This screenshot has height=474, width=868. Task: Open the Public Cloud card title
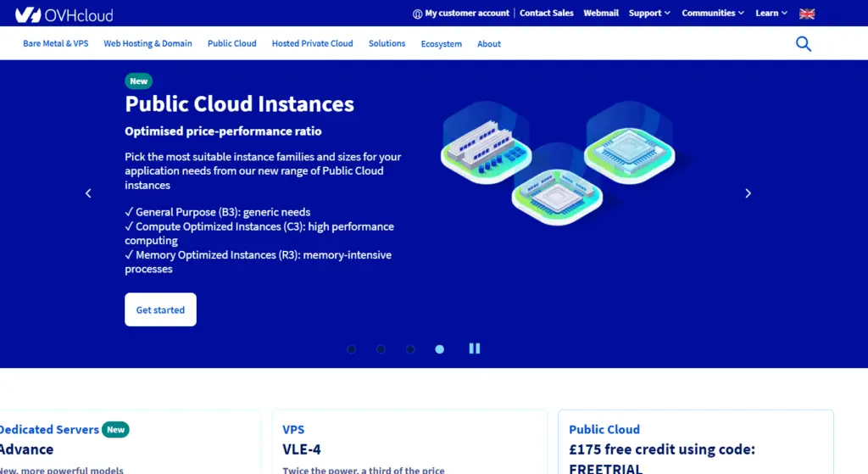click(x=604, y=429)
